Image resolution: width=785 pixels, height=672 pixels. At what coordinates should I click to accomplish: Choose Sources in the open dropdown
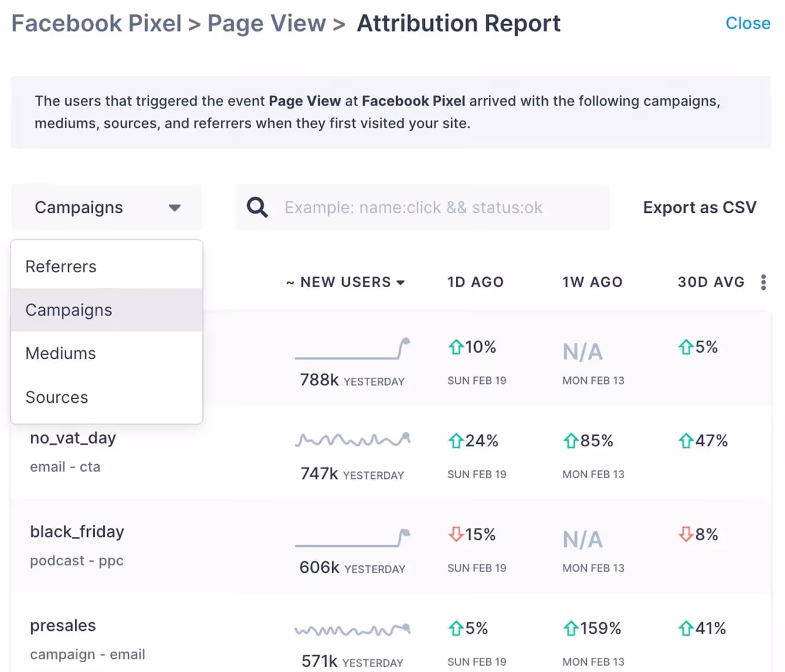(56, 397)
